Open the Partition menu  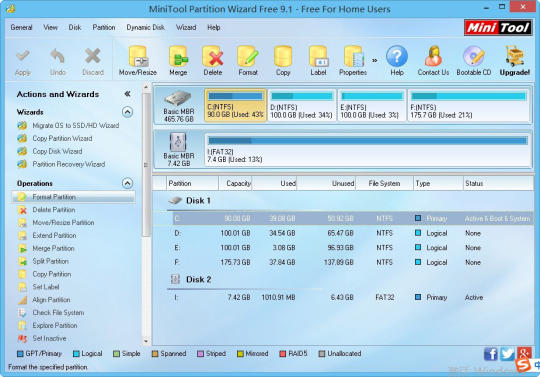click(x=104, y=28)
